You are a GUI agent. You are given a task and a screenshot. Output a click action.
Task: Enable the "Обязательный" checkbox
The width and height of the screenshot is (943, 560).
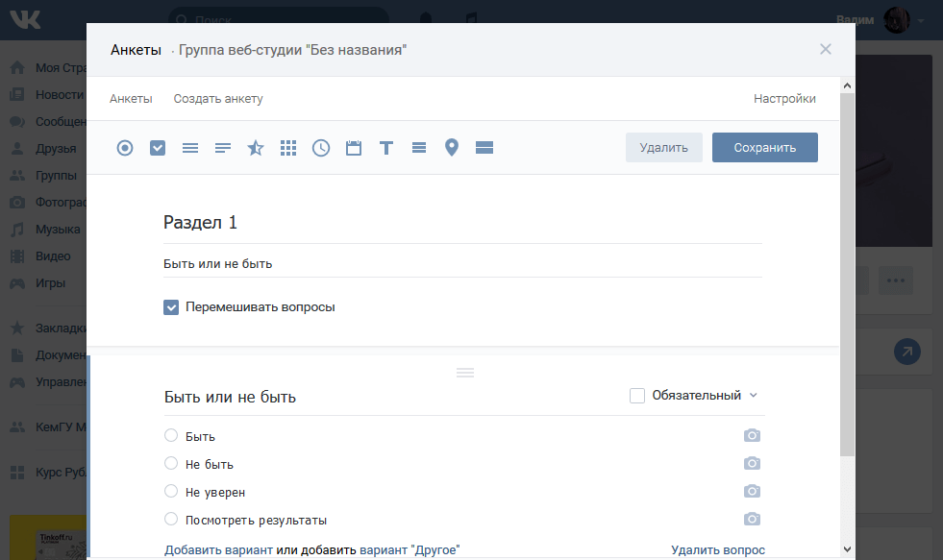coord(637,396)
